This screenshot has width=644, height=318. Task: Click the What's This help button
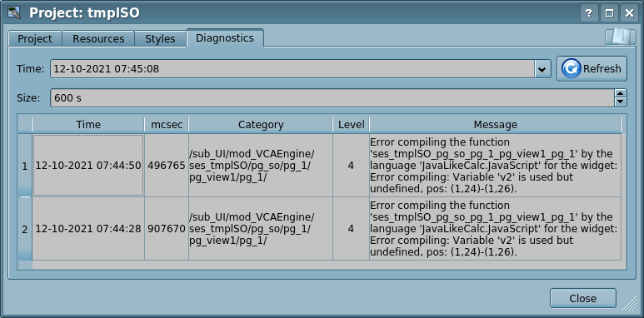tap(589, 13)
